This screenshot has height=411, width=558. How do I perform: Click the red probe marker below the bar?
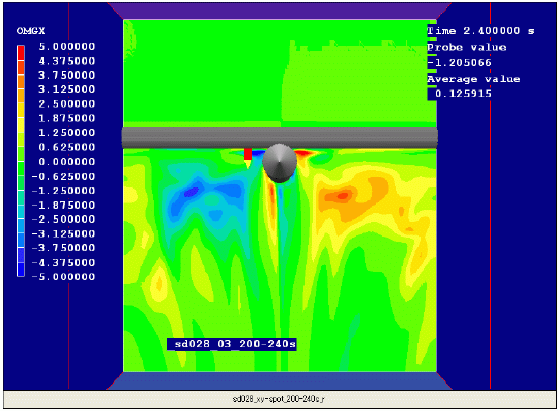click(248, 154)
